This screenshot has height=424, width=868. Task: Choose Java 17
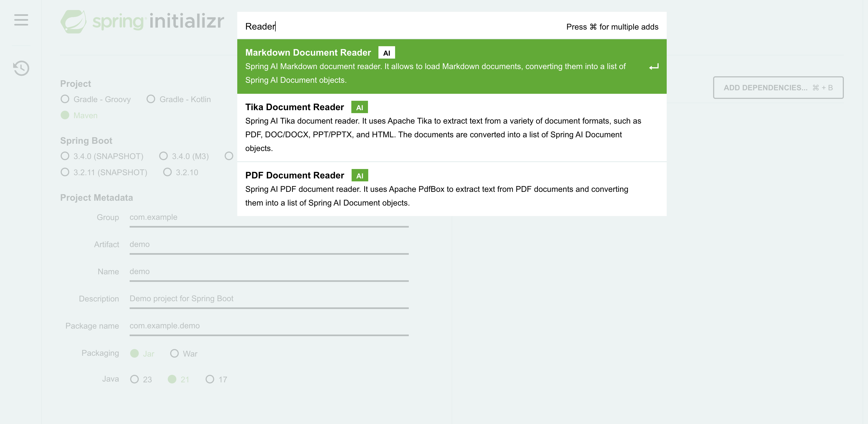tap(216, 379)
